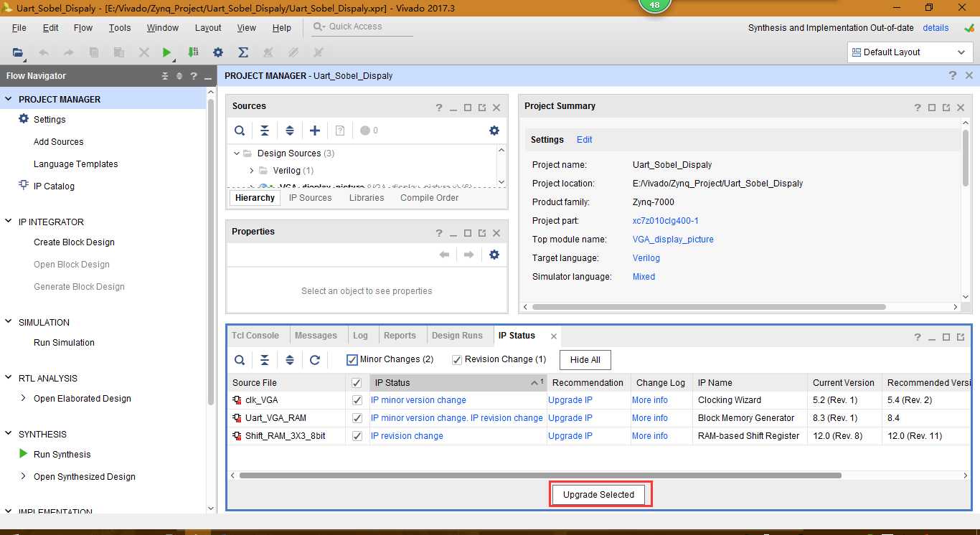Click VGA_display_picture top module link
Viewport: 980px width, 535px height.
pyautogui.click(x=673, y=240)
